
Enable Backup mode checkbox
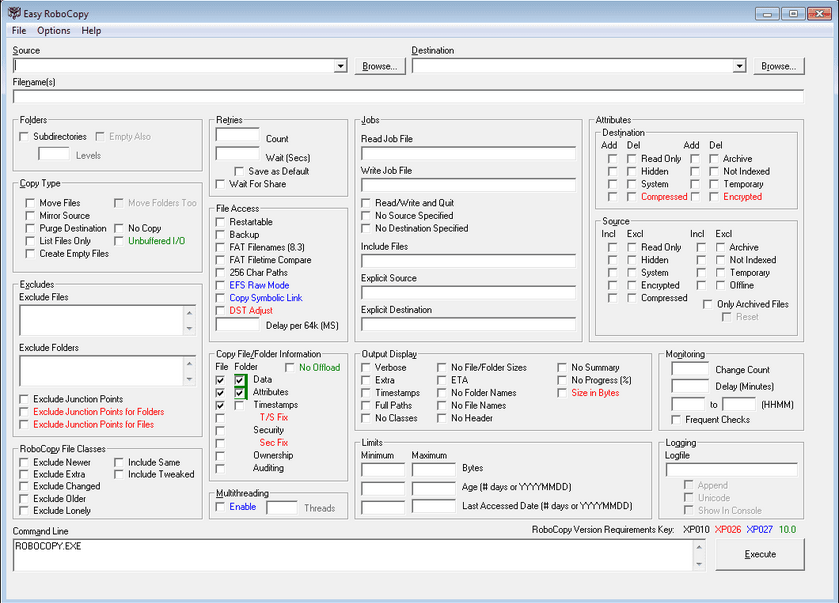coord(220,234)
